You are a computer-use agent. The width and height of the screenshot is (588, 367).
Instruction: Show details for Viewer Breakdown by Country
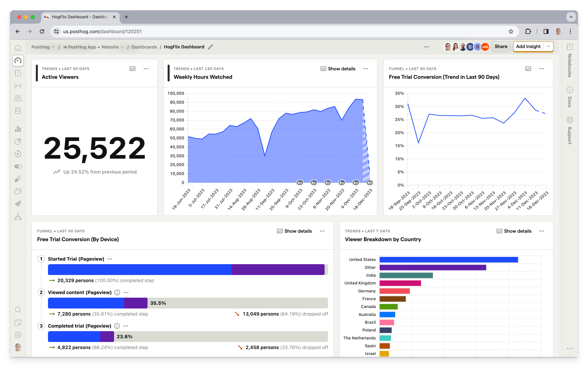coord(514,231)
